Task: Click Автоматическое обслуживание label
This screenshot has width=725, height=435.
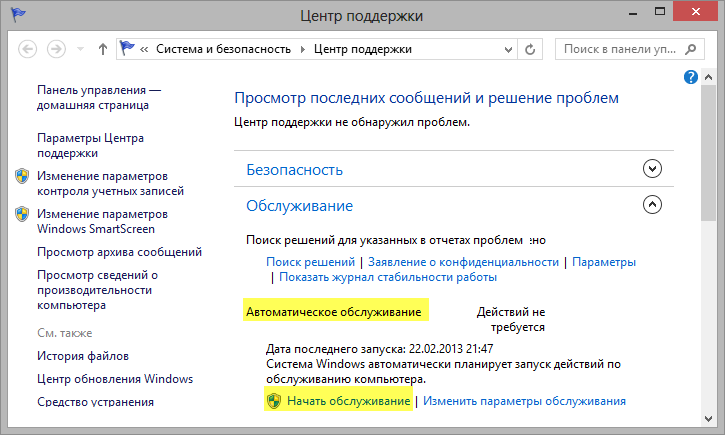Action: click(x=333, y=312)
